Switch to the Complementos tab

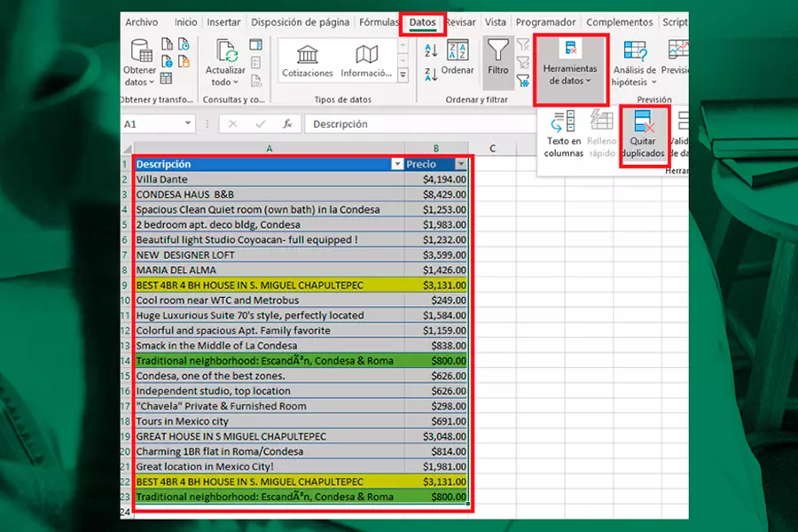620,22
